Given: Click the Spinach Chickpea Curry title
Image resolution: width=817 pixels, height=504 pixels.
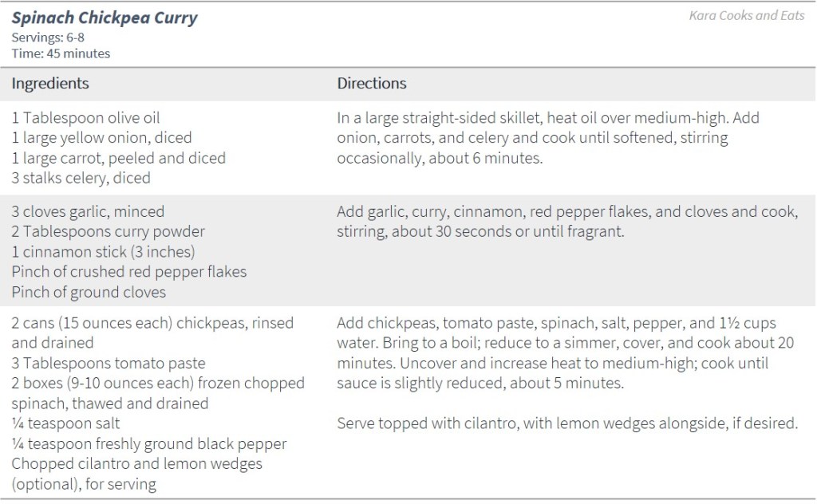Looking at the screenshot, I should tap(105, 18).
